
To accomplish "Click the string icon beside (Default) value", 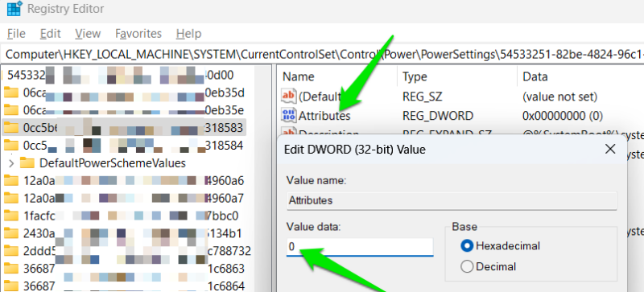I will pyautogui.click(x=288, y=97).
